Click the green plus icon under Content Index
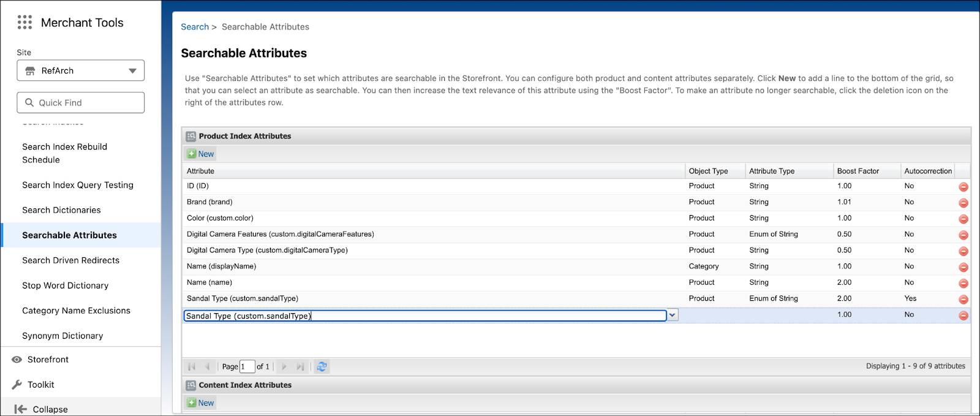Image resolution: width=980 pixels, height=416 pixels. (x=192, y=403)
